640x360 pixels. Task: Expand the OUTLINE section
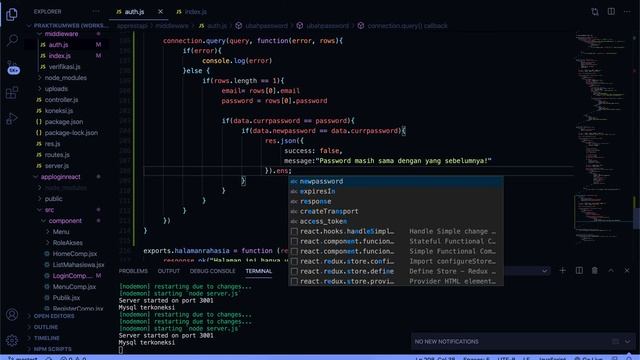point(46,327)
